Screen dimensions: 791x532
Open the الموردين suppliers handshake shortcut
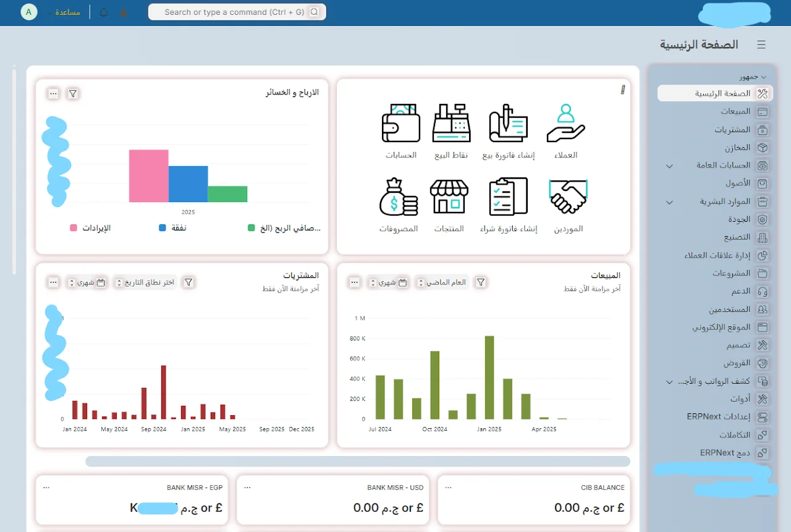567,206
